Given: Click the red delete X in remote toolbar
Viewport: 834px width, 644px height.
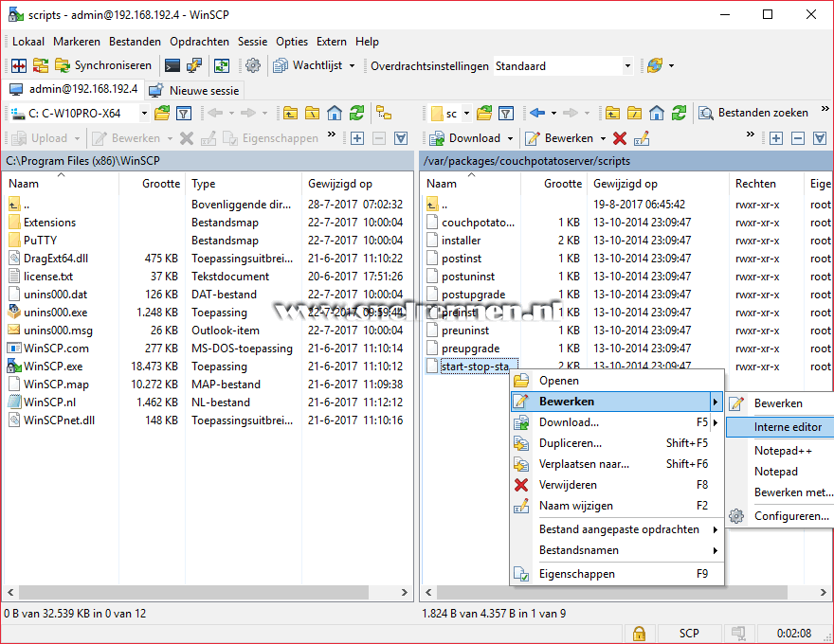Looking at the screenshot, I should point(620,138).
